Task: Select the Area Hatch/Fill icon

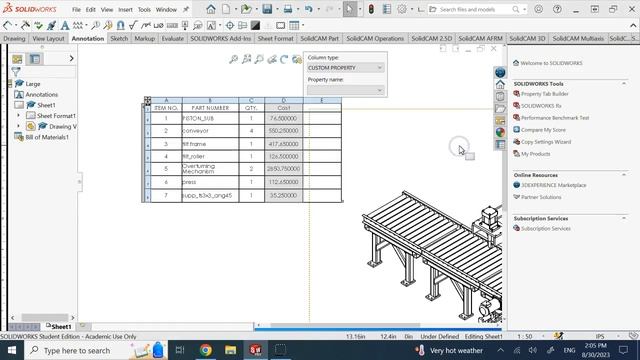Action: (255, 25)
